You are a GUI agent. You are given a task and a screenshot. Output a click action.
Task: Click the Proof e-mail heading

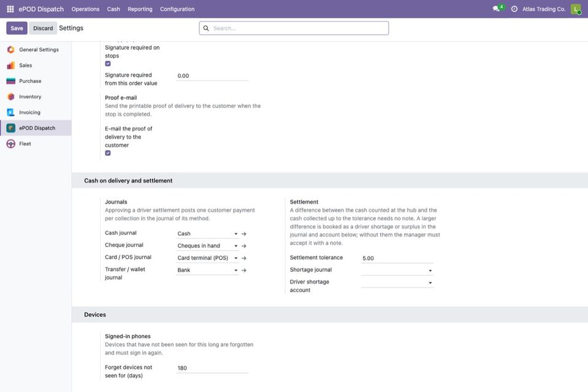pyautogui.click(x=121, y=98)
